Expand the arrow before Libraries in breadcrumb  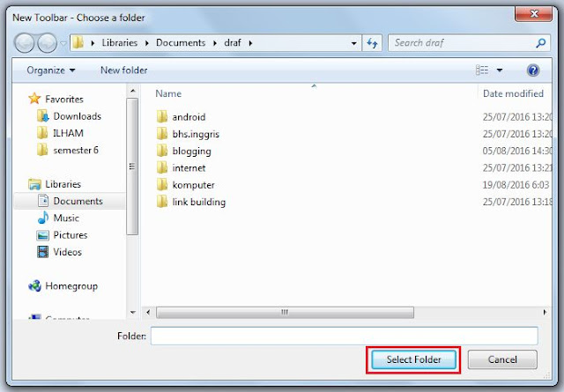point(93,43)
